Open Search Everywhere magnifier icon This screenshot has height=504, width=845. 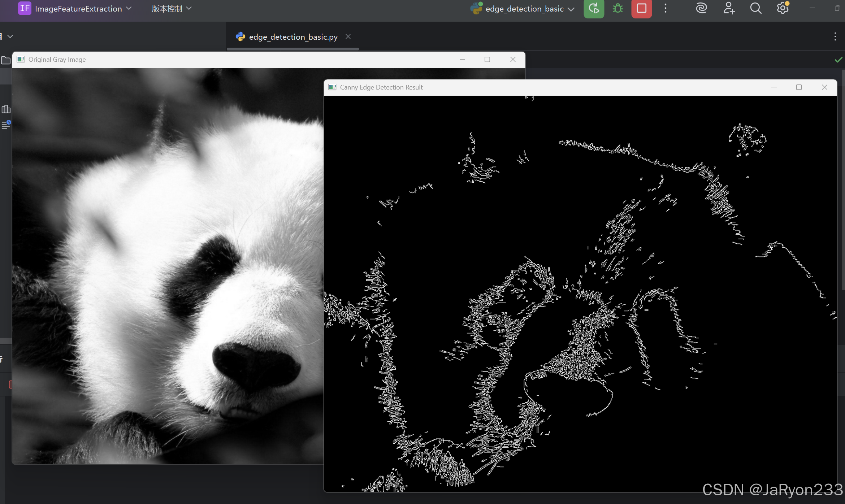pos(755,8)
